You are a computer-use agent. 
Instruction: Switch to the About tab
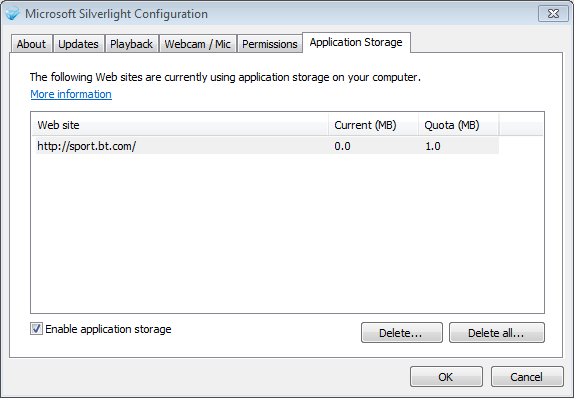31,44
